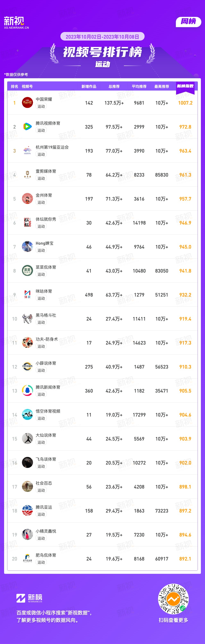Select the 咪咕体育 logo avatar

(x=27, y=295)
